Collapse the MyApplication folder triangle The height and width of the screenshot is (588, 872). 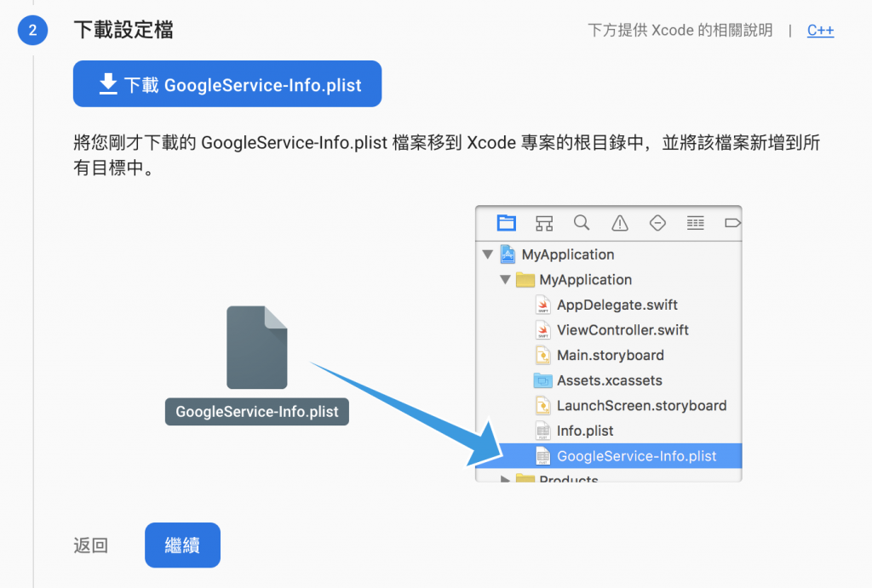coord(505,280)
